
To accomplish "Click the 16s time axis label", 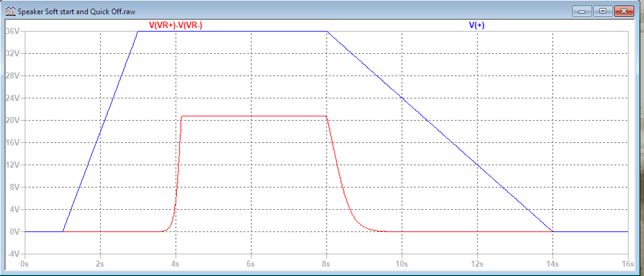I will (x=628, y=263).
